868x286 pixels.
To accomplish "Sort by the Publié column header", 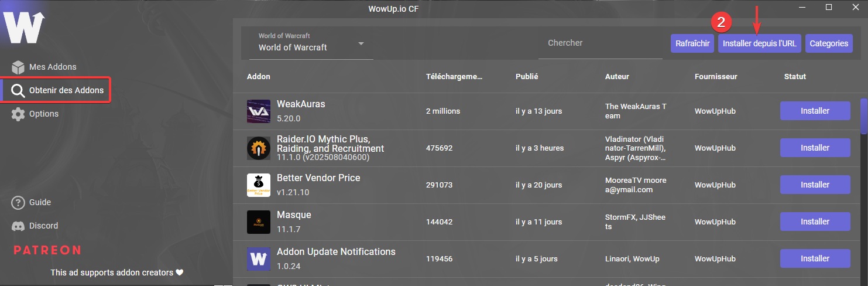I will pyautogui.click(x=527, y=77).
